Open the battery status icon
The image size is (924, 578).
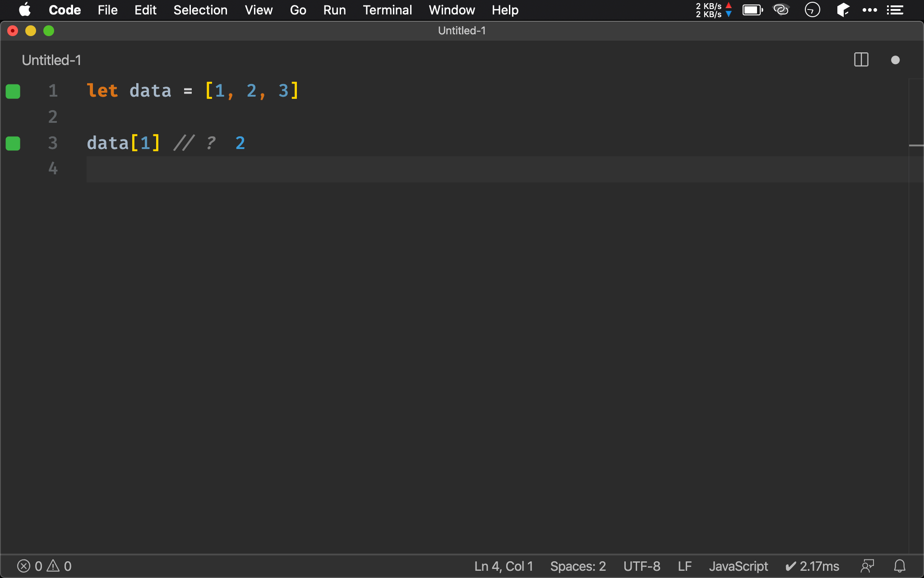click(x=753, y=10)
